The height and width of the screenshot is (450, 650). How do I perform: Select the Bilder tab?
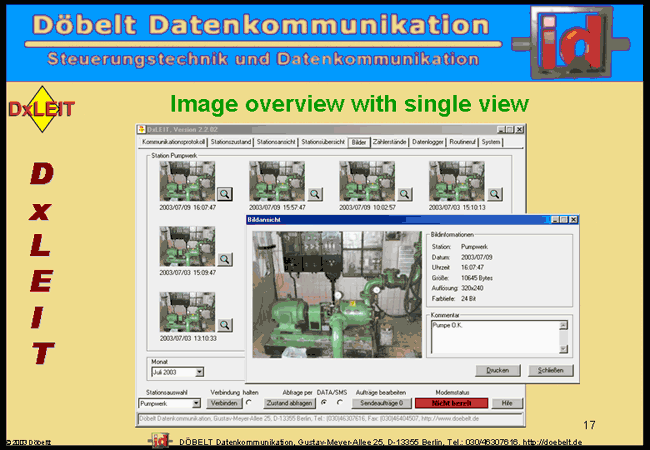coord(359,142)
